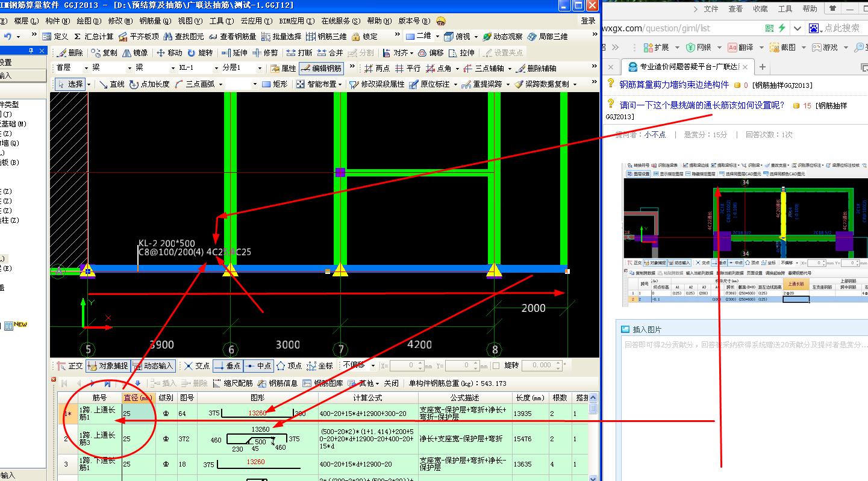868x481 pixels.
Task: Select the 偏移 offset tool
Action: (x=431, y=53)
